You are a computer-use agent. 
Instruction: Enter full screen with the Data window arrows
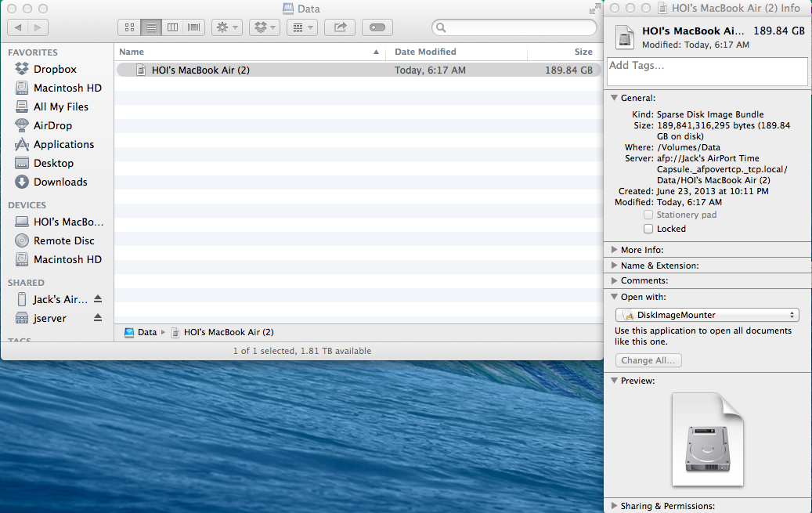[594, 9]
